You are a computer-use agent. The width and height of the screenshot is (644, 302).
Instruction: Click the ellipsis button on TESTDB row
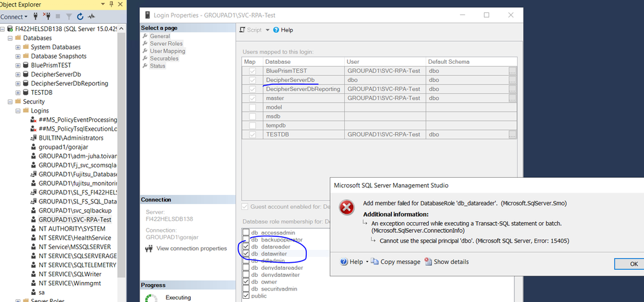[512, 134]
